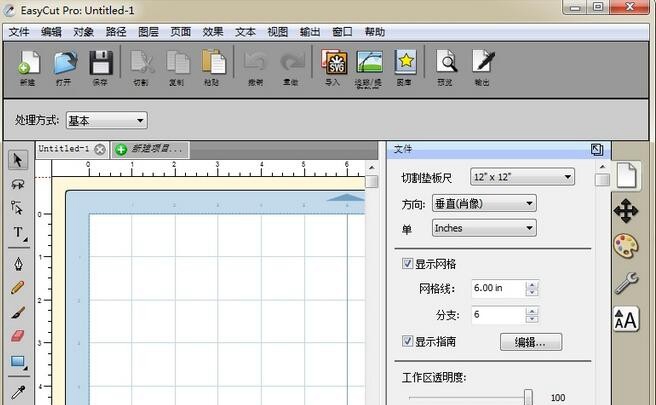The width and height of the screenshot is (656, 405).
Task: Open the 帮助 menu
Action: click(374, 32)
